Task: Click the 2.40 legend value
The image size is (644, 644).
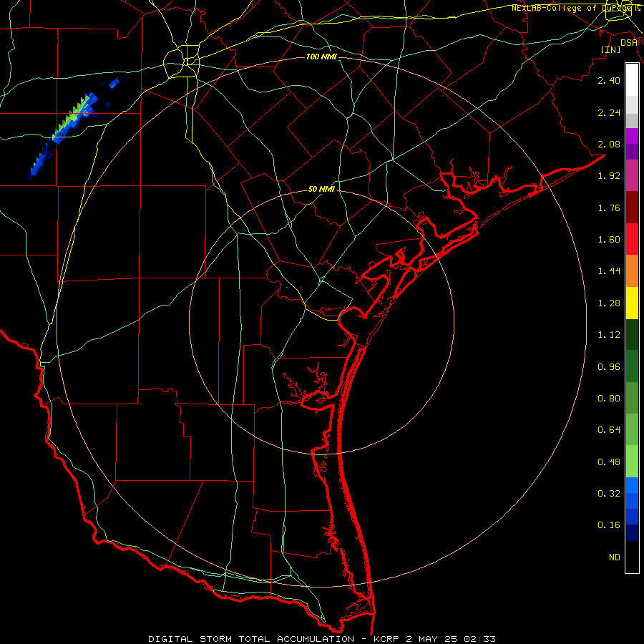Action: 609,80
